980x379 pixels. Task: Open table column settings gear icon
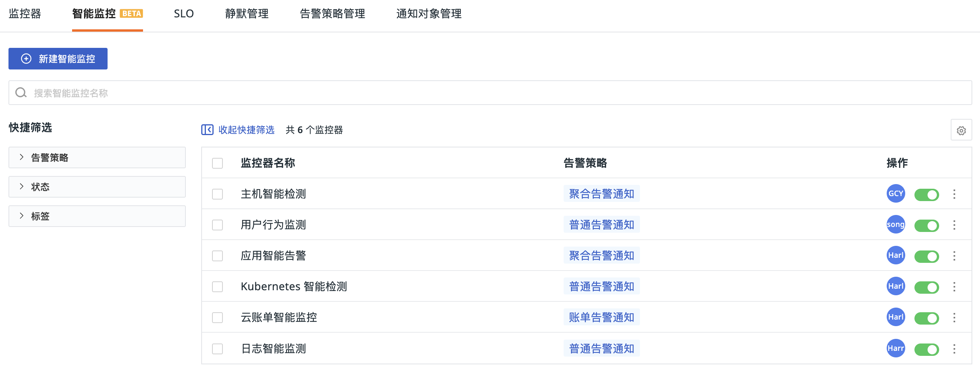[961, 130]
